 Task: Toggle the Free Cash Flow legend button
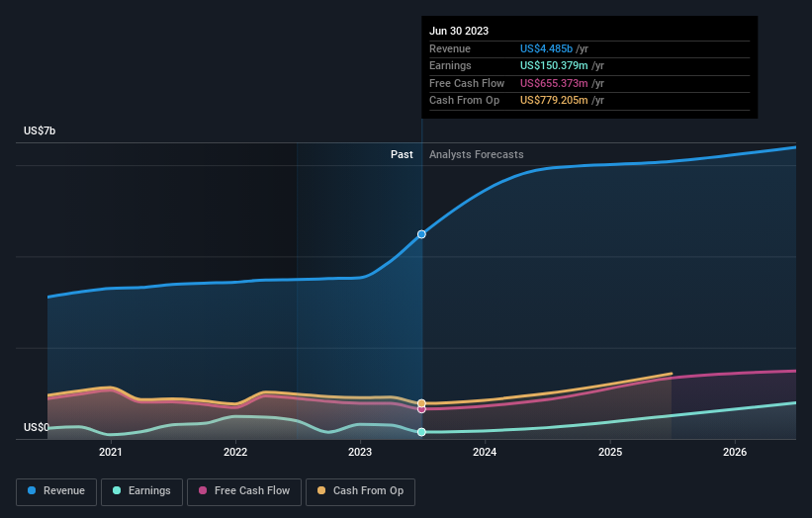[x=244, y=491]
